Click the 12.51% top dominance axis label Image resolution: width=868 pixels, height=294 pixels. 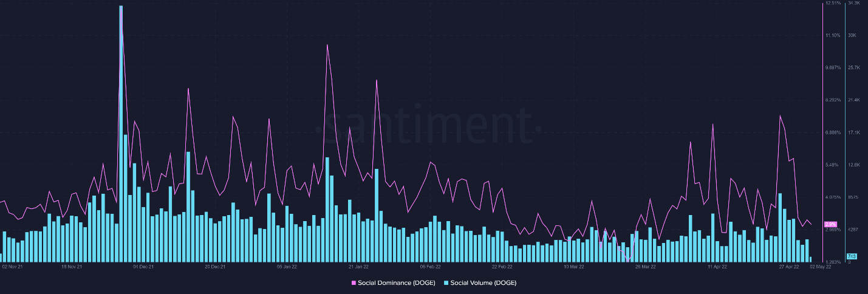tap(833, 4)
